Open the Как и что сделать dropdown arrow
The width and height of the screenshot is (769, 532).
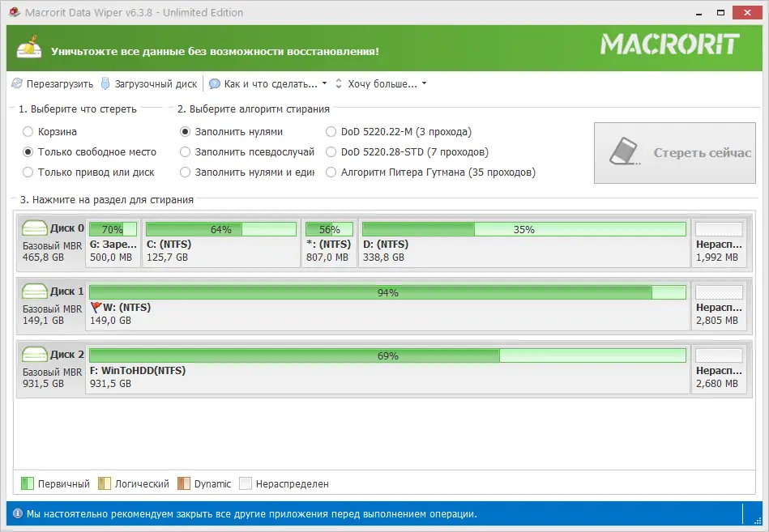coord(324,83)
